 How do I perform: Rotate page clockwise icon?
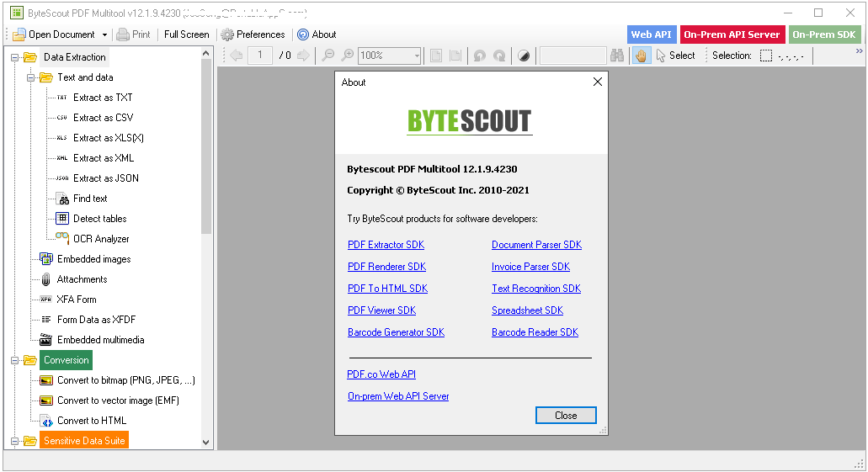click(499, 56)
